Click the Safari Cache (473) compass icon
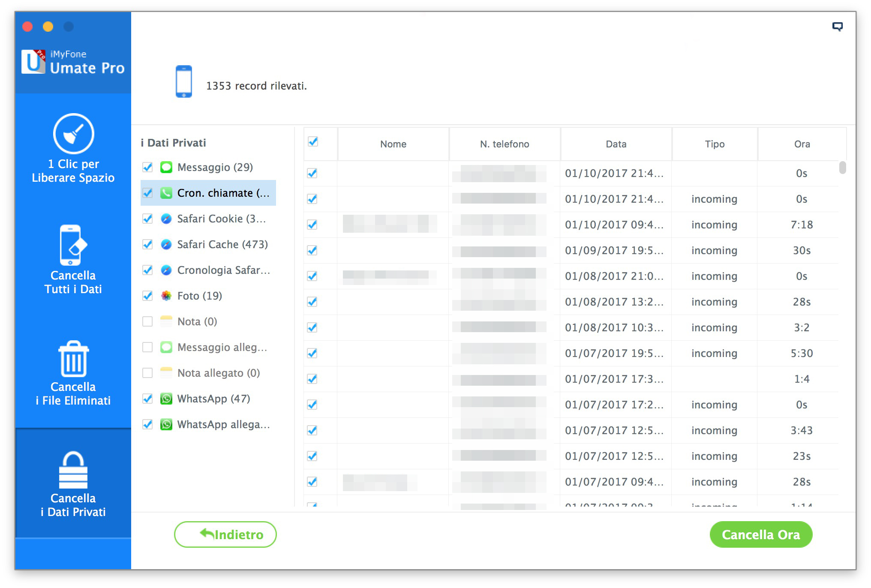The height and width of the screenshot is (588, 871). (166, 244)
